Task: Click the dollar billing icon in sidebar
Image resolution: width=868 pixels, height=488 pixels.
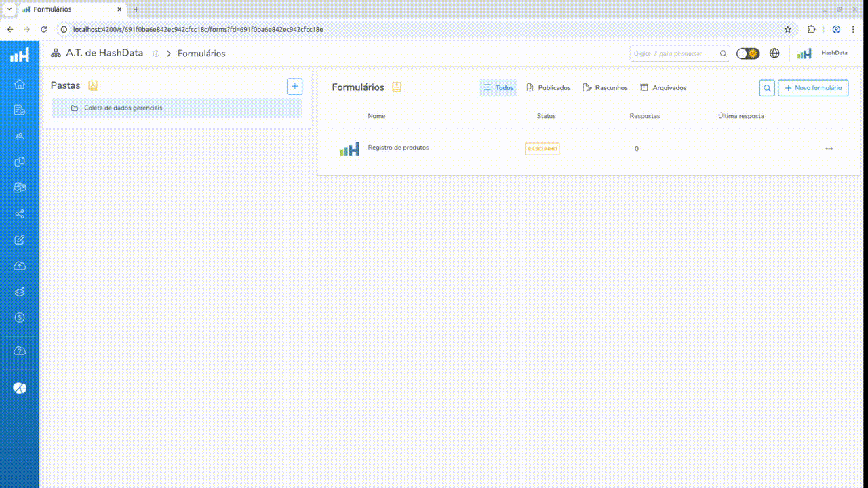Action: (20, 317)
